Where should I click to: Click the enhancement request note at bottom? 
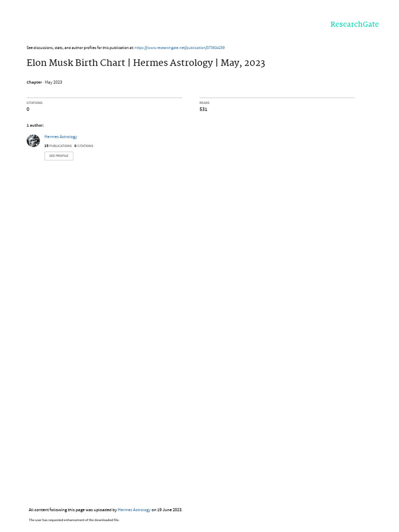click(x=74, y=520)
